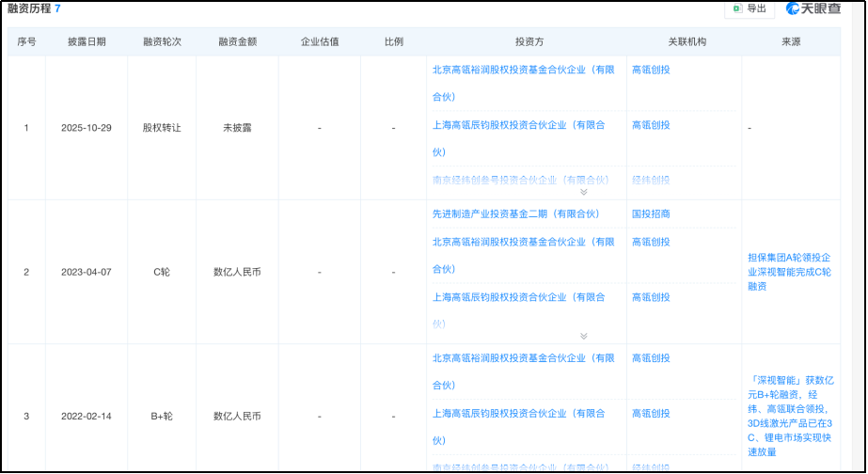Viewport: 868px width, 474px height.
Task: Click the 导出 export button
Action: [749, 8]
